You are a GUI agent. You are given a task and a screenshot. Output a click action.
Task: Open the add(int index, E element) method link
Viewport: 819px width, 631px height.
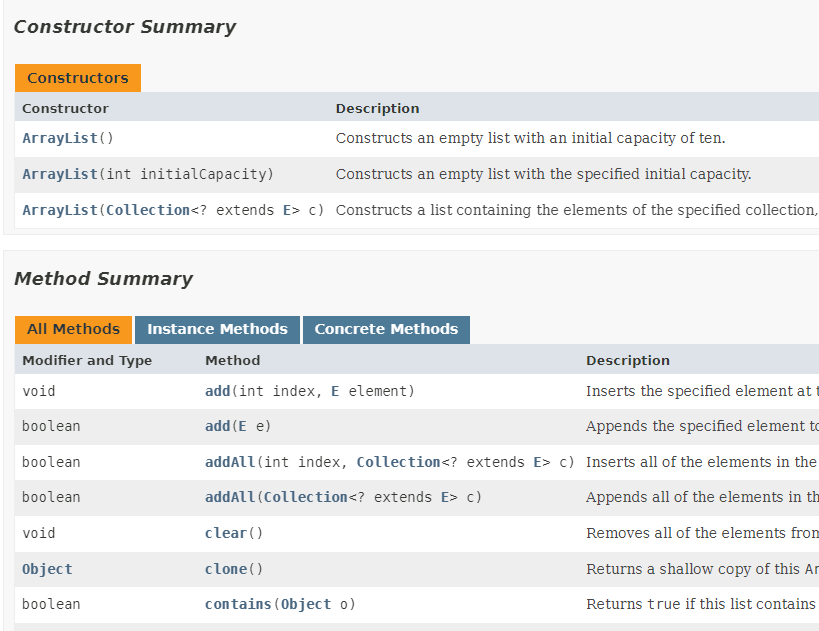click(217, 391)
